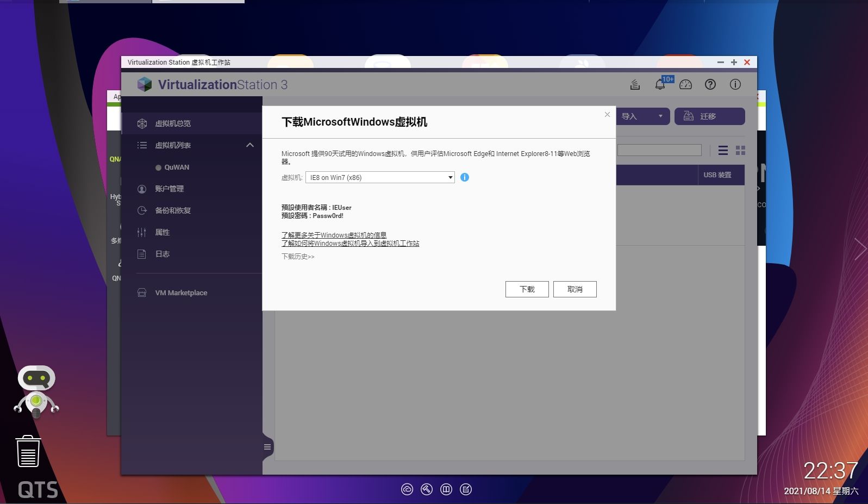Click the VM Marketplace store icon
Screen dimensions: 868x504
(x=142, y=293)
